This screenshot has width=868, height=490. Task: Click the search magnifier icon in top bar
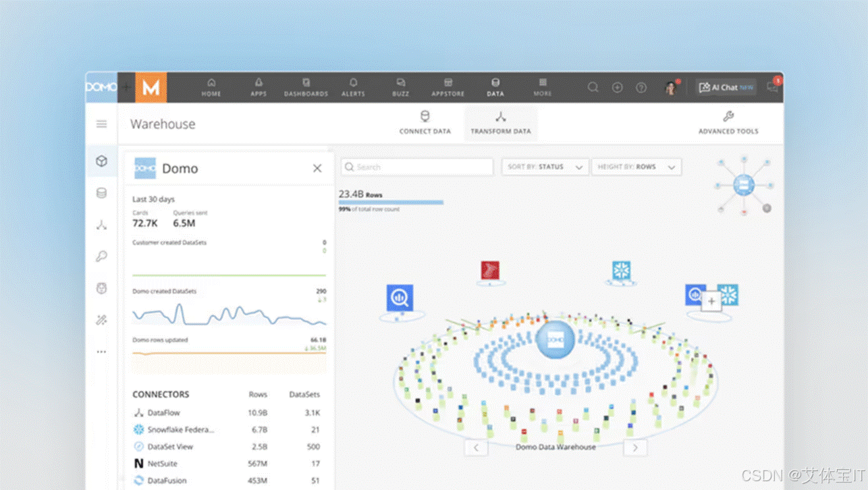click(593, 87)
